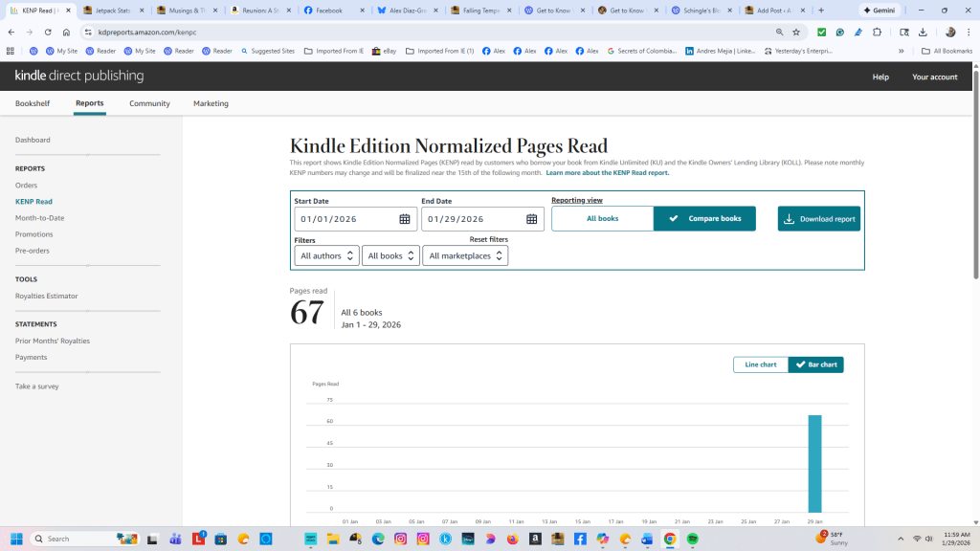Open the browser Extensions puzzle icon
The image size is (980, 551).
[x=877, y=32]
